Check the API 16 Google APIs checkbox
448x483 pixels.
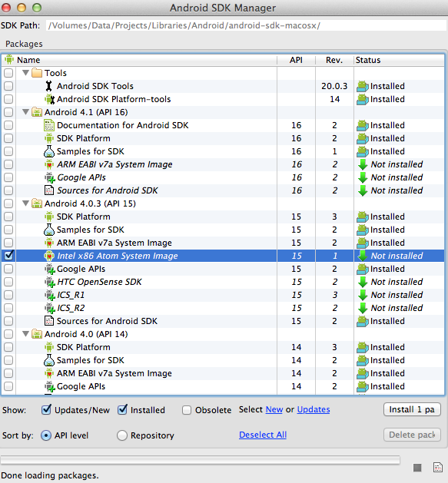coord(8,177)
